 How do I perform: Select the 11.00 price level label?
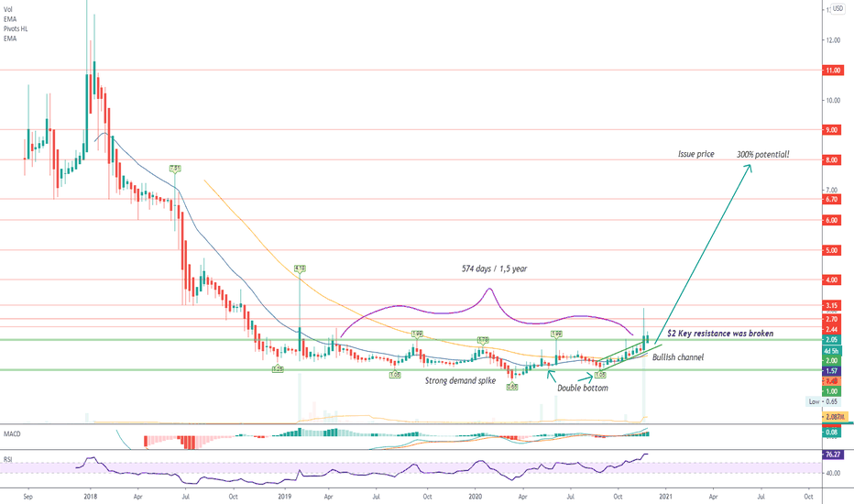(x=831, y=71)
